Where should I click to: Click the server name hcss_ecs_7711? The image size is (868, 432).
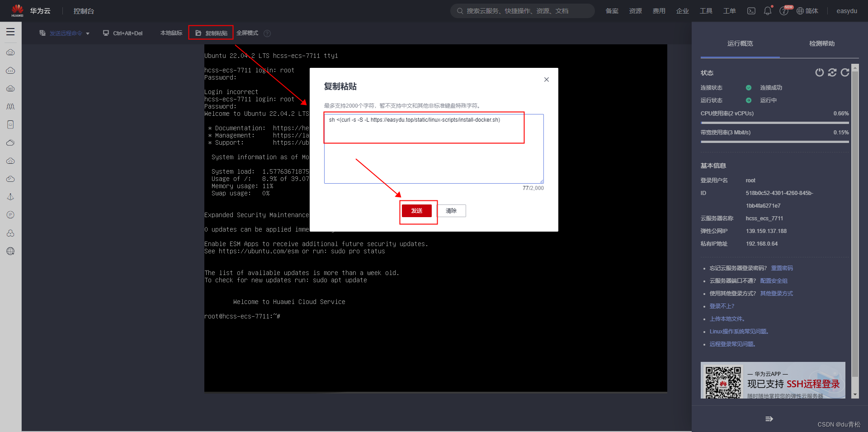tap(764, 218)
